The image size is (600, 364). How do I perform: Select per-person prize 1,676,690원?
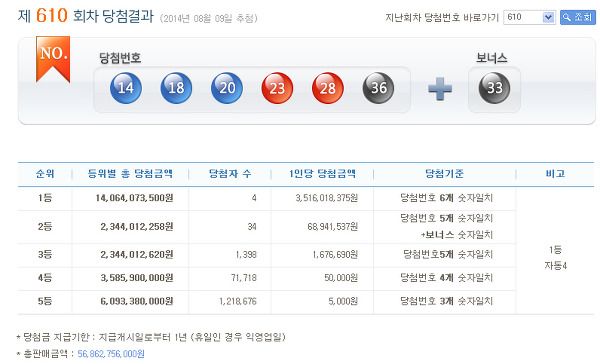(335, 255)
